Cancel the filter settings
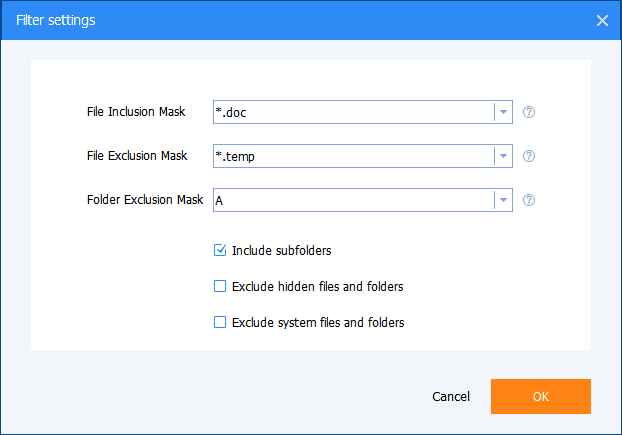This screenshot has height=435, width=622. 451,397
